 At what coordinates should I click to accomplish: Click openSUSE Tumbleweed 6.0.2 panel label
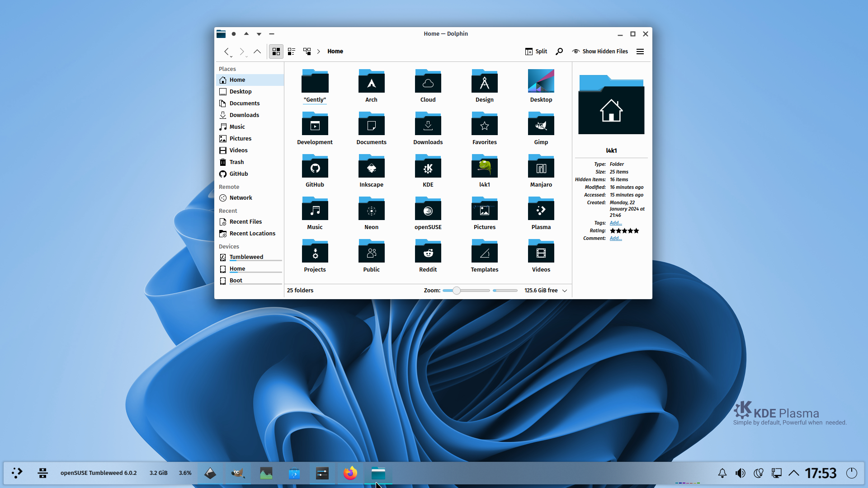[99, 473]
